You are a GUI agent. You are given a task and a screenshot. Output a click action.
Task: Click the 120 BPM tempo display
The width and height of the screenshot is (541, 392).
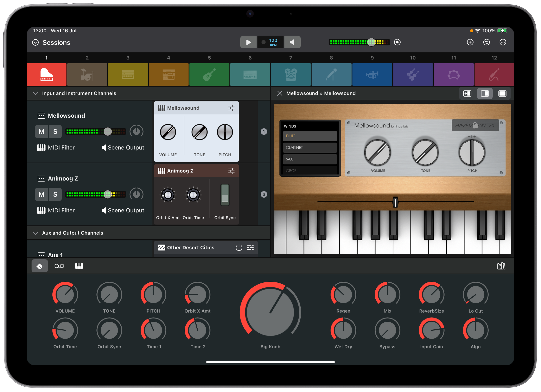click(x=273, y=43)
